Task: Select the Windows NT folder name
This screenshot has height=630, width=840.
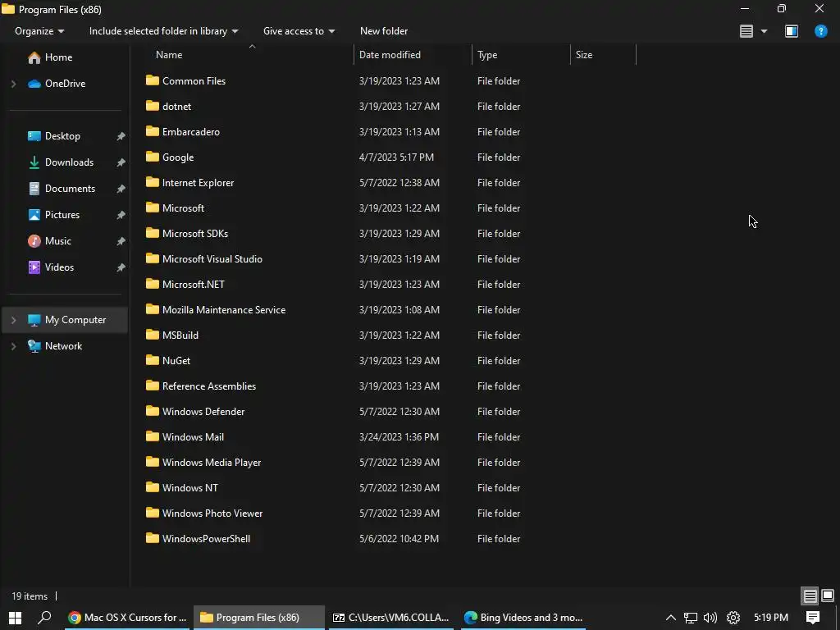Action: point(190,488)
